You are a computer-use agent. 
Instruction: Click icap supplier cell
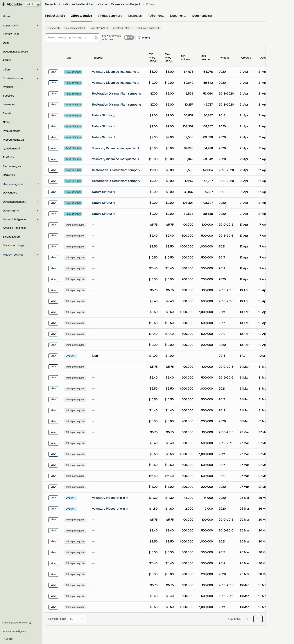pos(95,356)
